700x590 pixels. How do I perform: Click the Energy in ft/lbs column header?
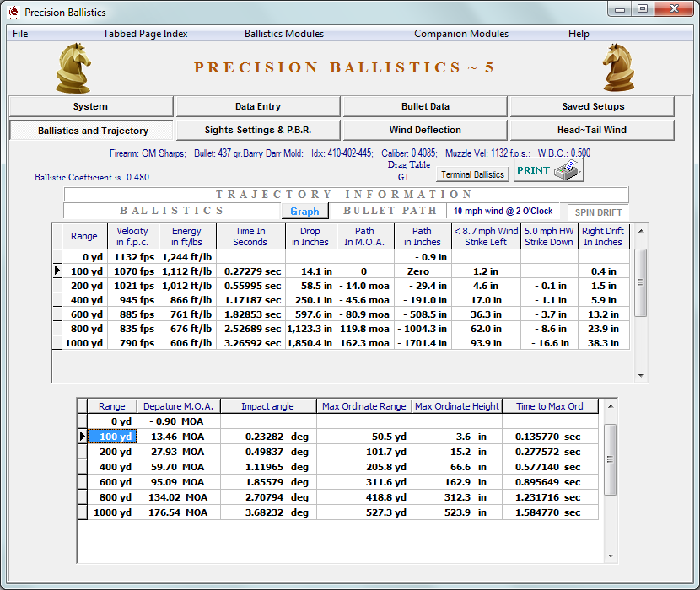[187, 236]
